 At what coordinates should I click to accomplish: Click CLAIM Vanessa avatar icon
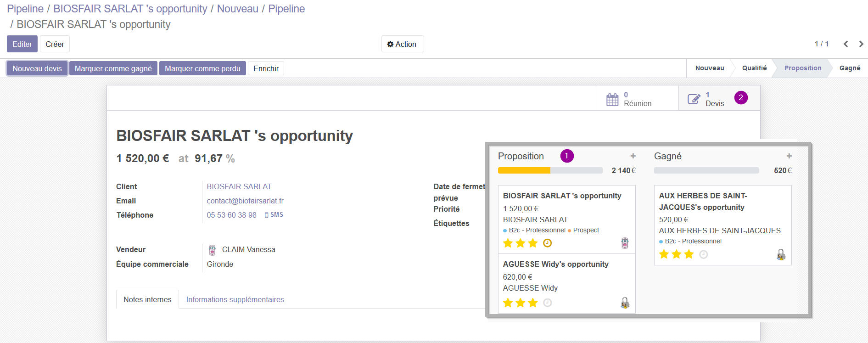point(212,250)
